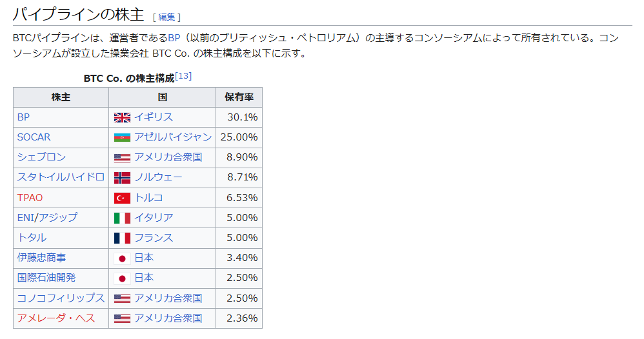Follow the red アメレーダ・ヘス link
644x339 pixels.
click(x=56, y=318)
